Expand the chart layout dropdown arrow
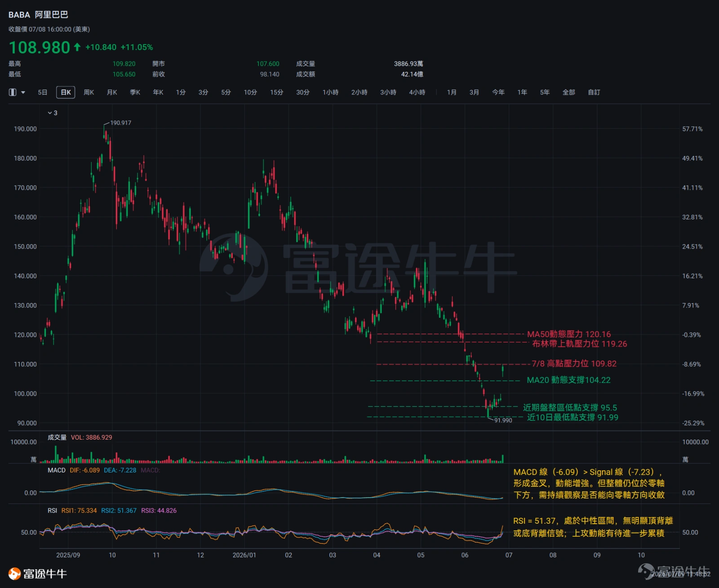 click(23, 93)
